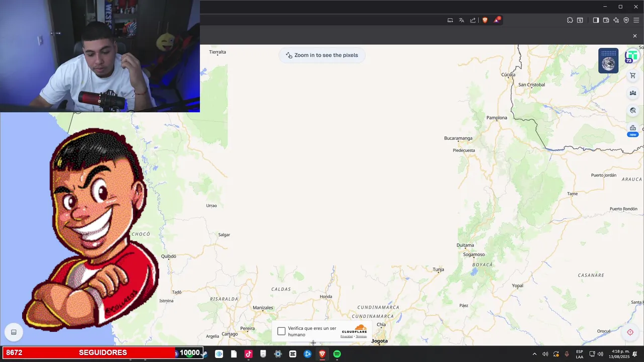
Task: Click the Tame town label
Action: tap(573, 194)
